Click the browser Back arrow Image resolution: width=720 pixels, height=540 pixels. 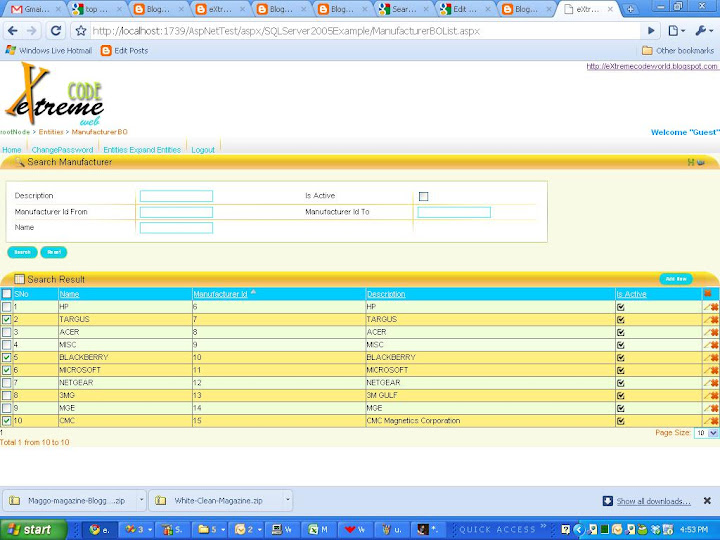[x=12, y=31]
